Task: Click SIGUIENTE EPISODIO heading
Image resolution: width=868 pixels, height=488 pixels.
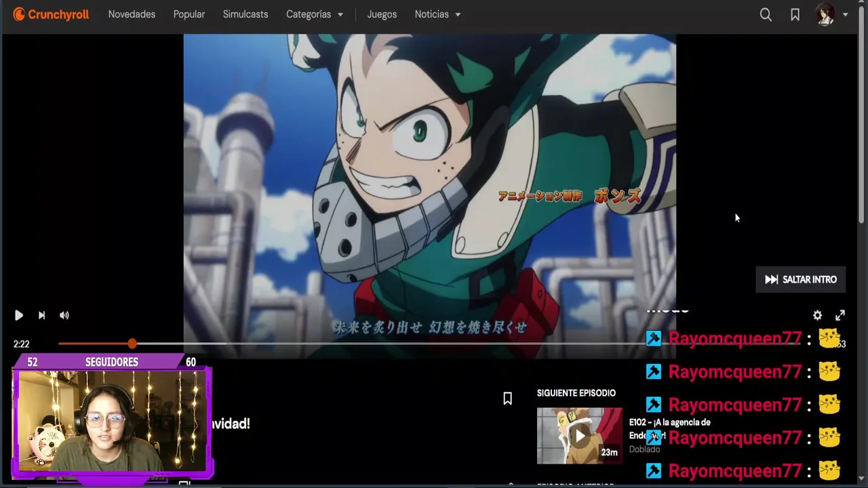Action: click(x=576, y=393)
